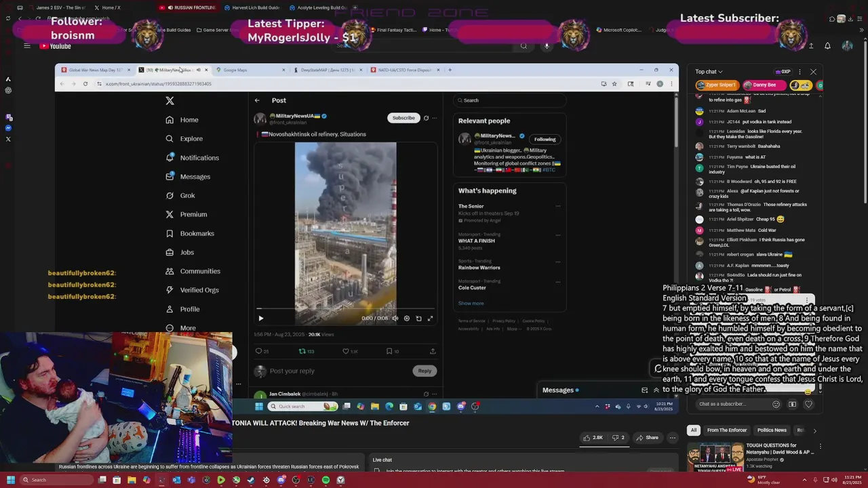Screen dimensions: 868x488
Task: Go back using the Post back arrow
Action: [257, 100]
